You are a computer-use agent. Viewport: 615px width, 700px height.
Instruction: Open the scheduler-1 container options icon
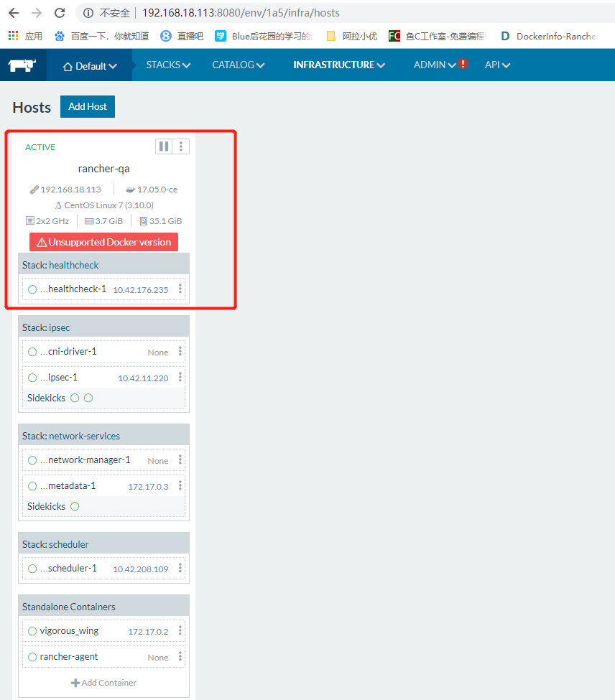[x=180, y=568]
